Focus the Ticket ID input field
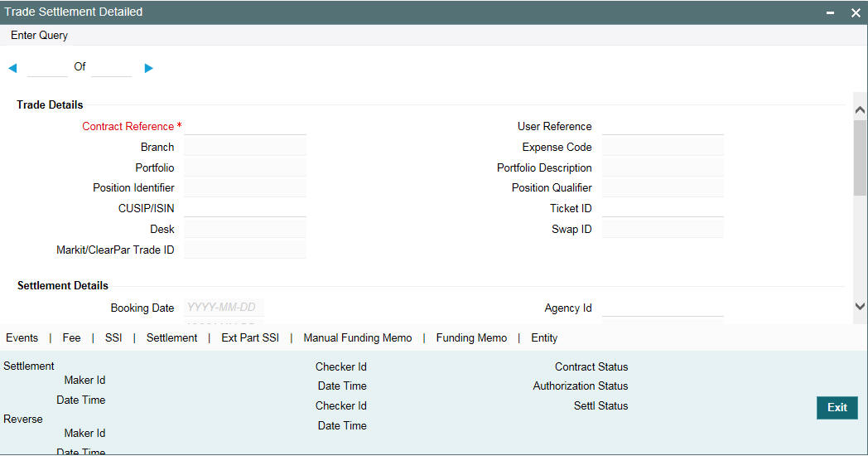The width and height of the screenshot is (868, 456). 663,208
